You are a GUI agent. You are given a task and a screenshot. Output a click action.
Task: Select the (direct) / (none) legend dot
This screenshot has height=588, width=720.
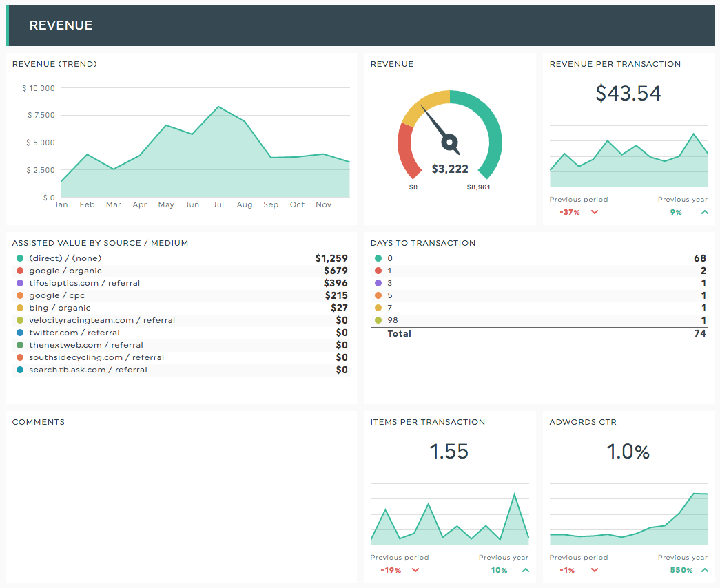click(20, 258)
